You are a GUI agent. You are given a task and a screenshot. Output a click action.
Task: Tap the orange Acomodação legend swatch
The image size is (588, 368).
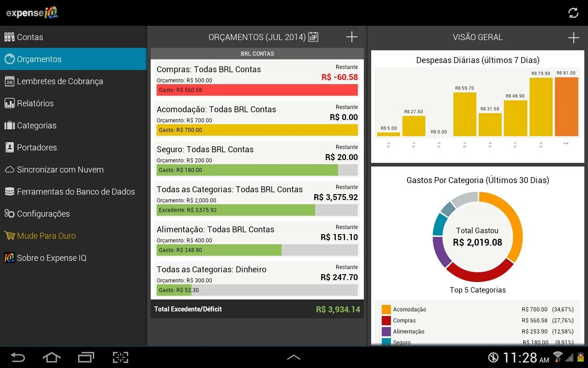coord(386,310)
